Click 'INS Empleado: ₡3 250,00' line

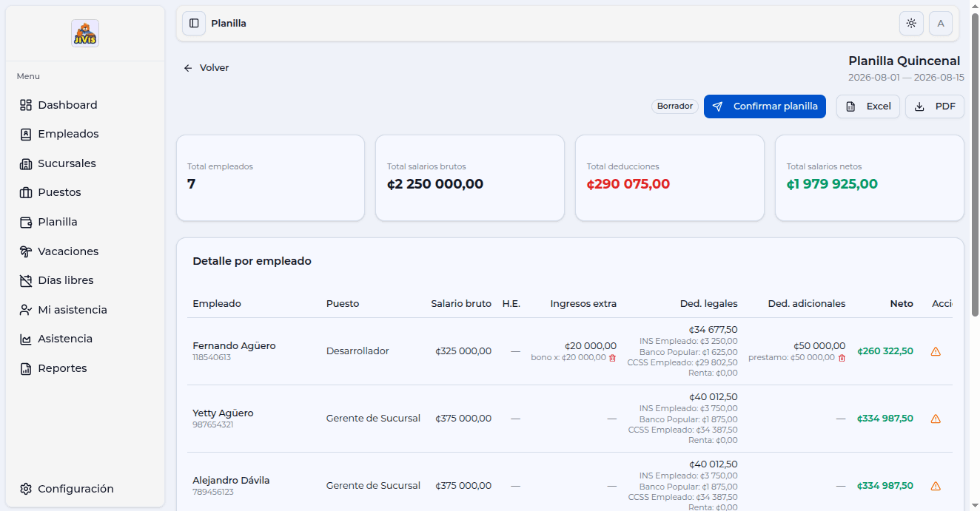click(688, 341)
